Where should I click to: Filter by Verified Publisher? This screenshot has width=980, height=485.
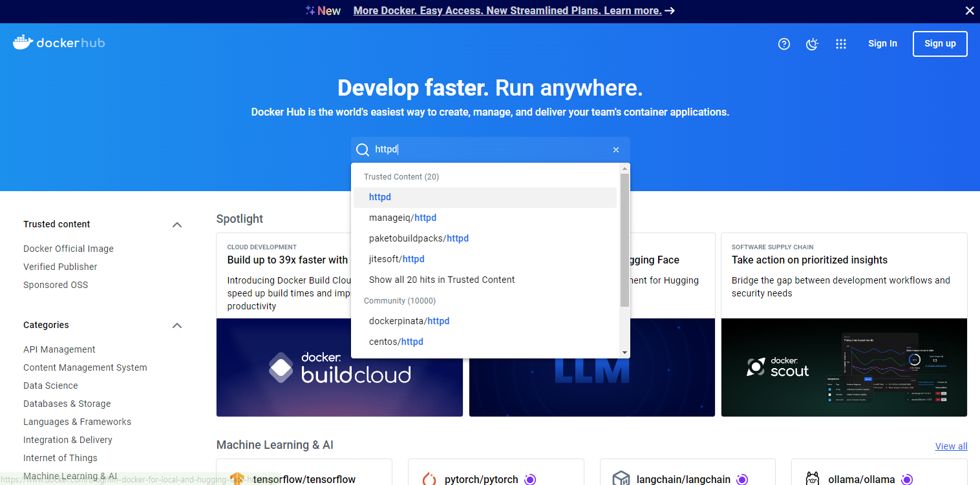(x=60, y=267)
